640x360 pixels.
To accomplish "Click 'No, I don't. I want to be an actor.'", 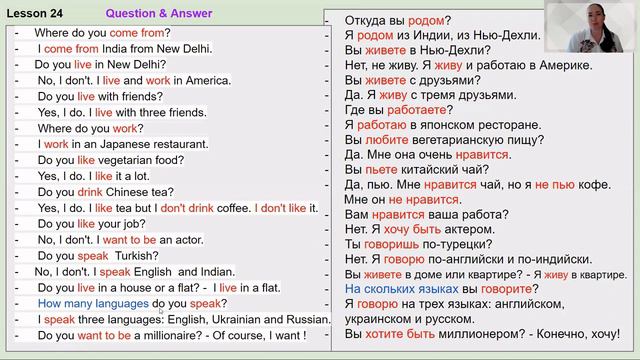I will [x=120, y=240].
